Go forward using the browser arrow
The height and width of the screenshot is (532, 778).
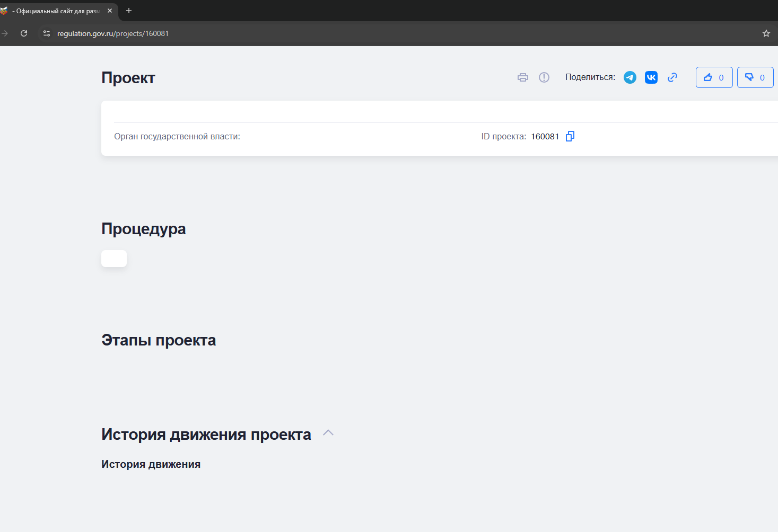click(5, 33)
